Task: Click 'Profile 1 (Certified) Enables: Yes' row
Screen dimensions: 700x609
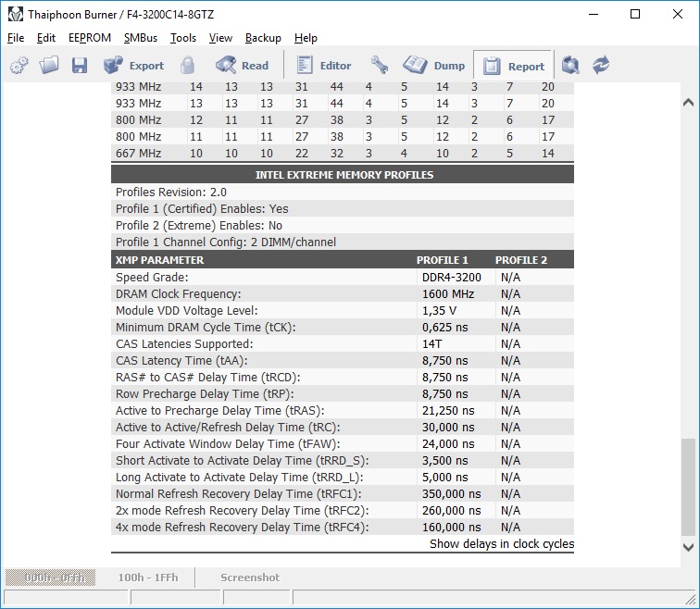Action: click(343, 209)
